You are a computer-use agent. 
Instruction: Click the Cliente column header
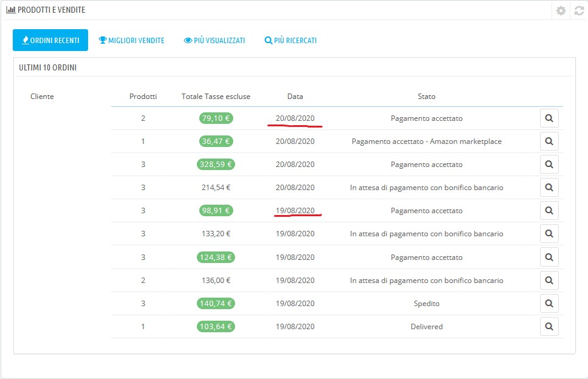tap(42, 97)
